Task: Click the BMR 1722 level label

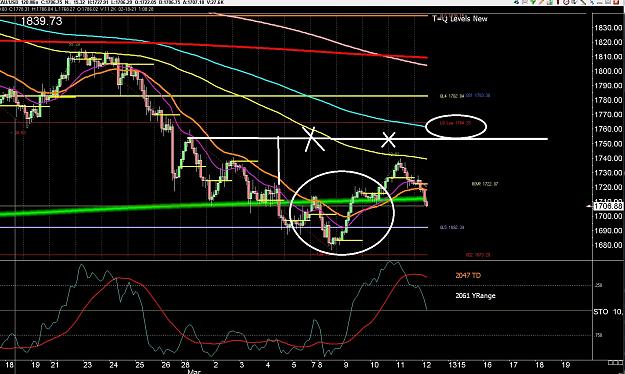Action: click(485, 184)
